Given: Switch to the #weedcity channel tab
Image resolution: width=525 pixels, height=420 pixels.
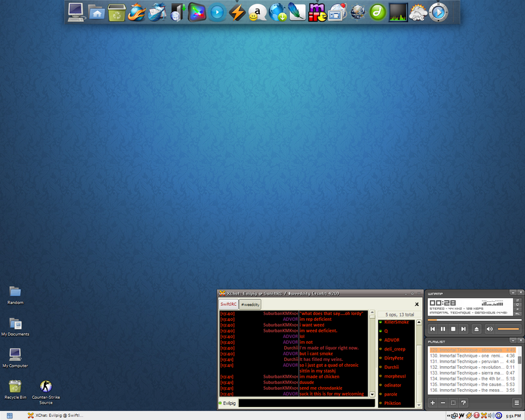Looking at the screenshot, I should pyautogui.click(x=250, y=304).
